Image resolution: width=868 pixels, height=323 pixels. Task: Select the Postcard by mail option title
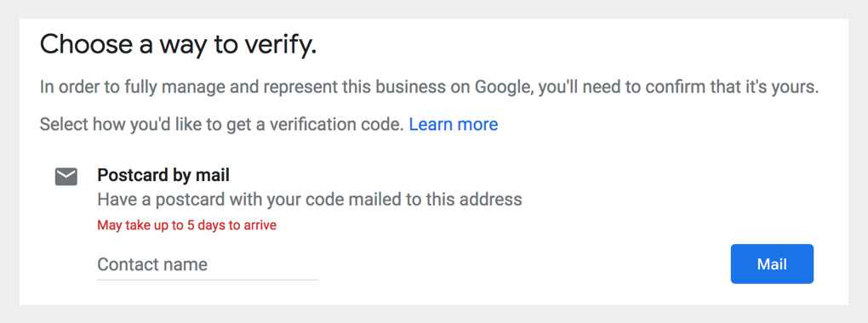pyautogui.click(x=163, y=175)
